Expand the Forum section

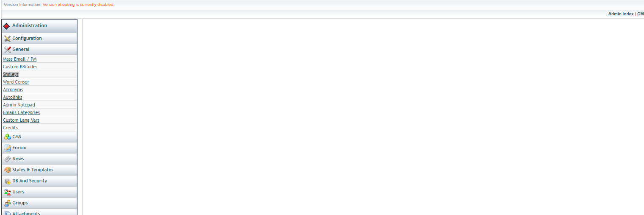(x=39, y=148)
